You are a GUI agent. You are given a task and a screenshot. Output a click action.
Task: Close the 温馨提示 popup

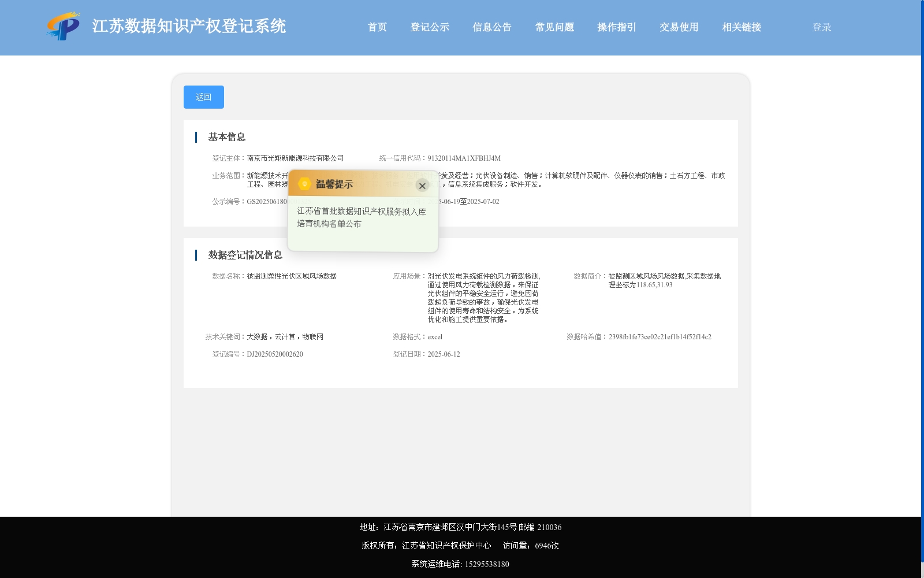[x=422, y=186]
